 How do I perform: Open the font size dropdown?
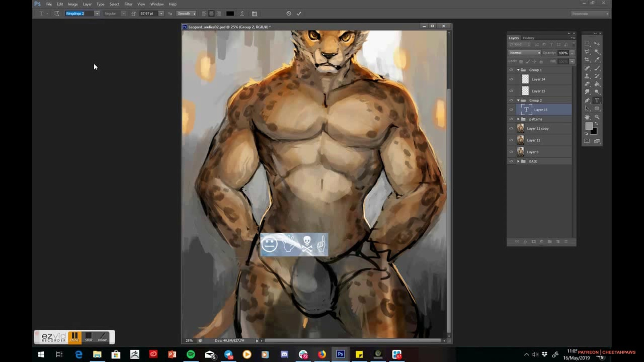click(161, 14)
